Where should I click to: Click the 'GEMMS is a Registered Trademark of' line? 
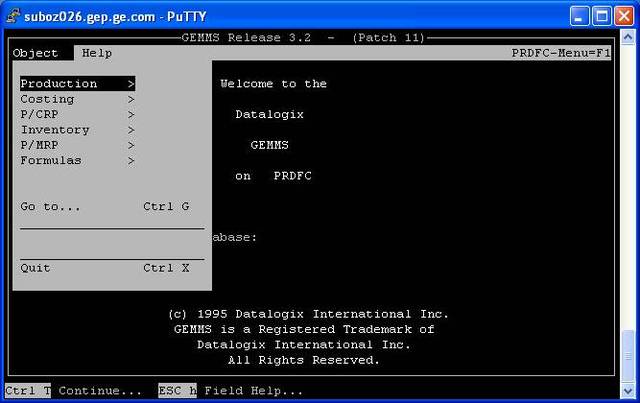(x=304, y=329)
